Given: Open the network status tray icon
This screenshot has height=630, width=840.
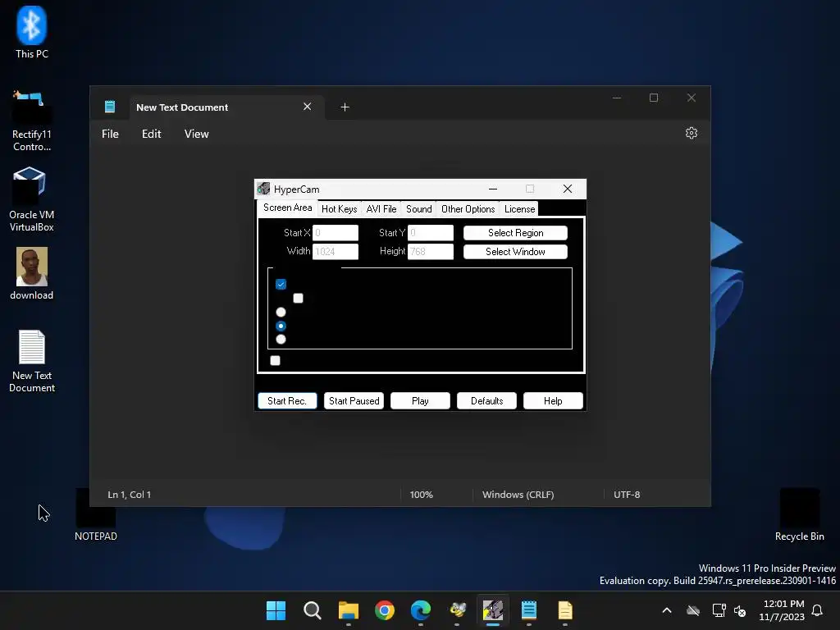Looking at the screenshot, I should (719, 610).
